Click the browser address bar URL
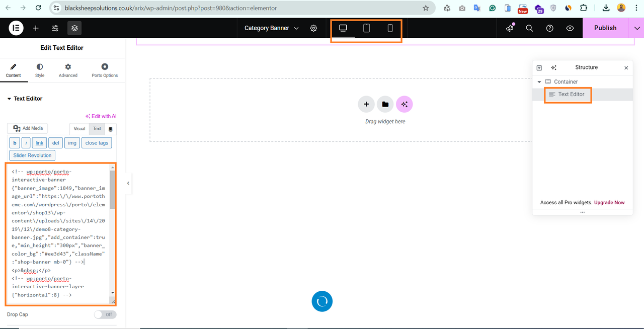Image resolution: width=644 pixels, height=329 pixels. (x=171, y=8)
